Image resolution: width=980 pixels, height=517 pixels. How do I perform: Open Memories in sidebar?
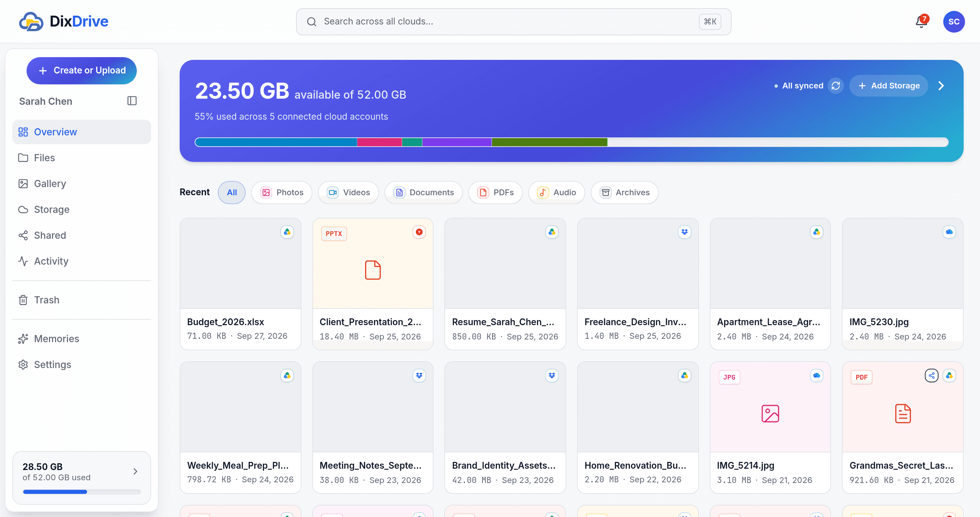(x=81, y=339)
